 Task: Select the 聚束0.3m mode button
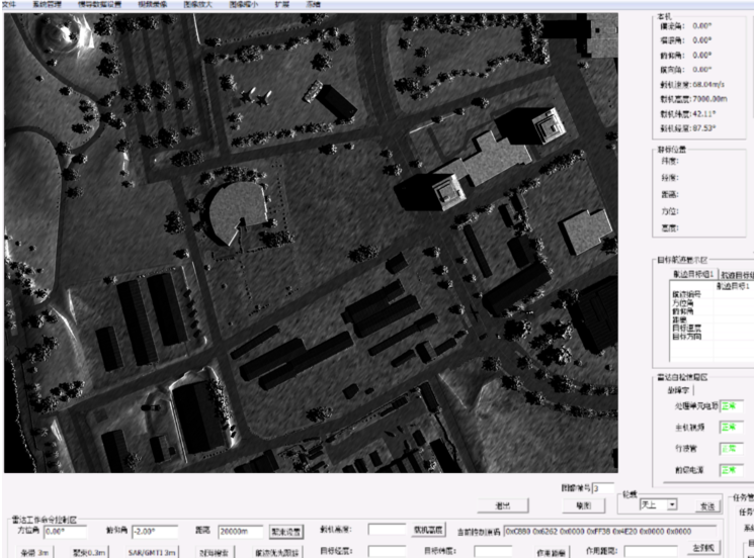(x=90, y=551)
